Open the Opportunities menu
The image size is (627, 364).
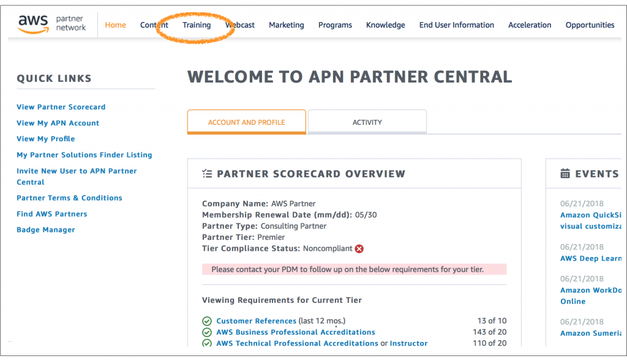pos(589,25)
